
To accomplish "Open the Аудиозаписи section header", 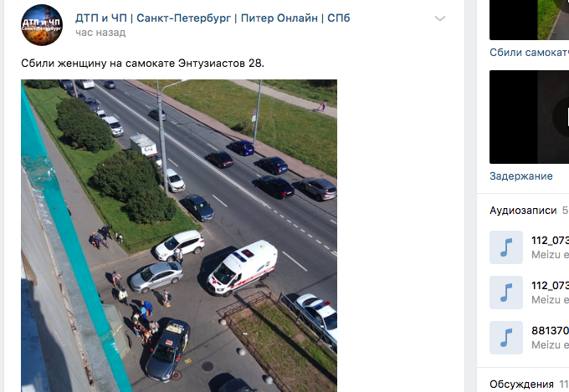I will click(x=523, y=211).
